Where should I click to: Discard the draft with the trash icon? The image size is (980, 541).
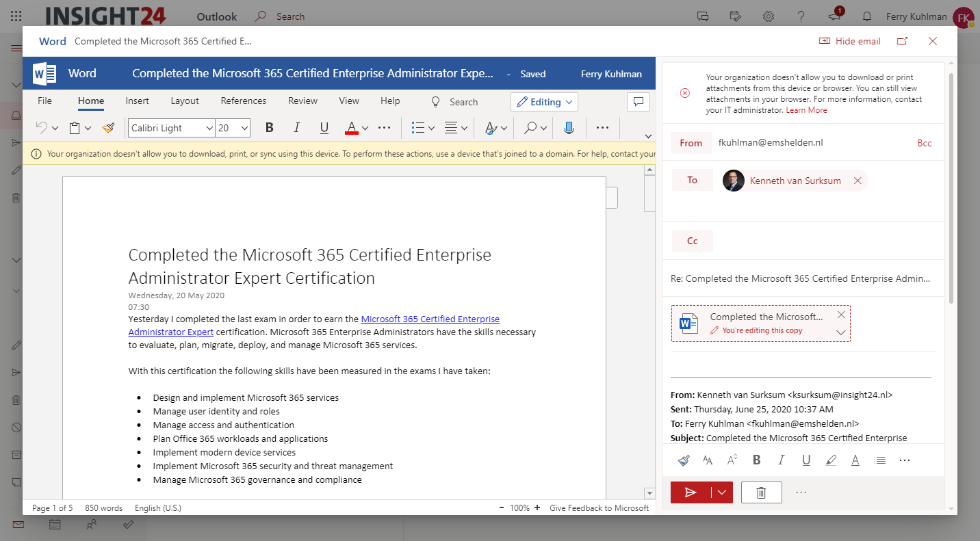click(x=761, y=492)
